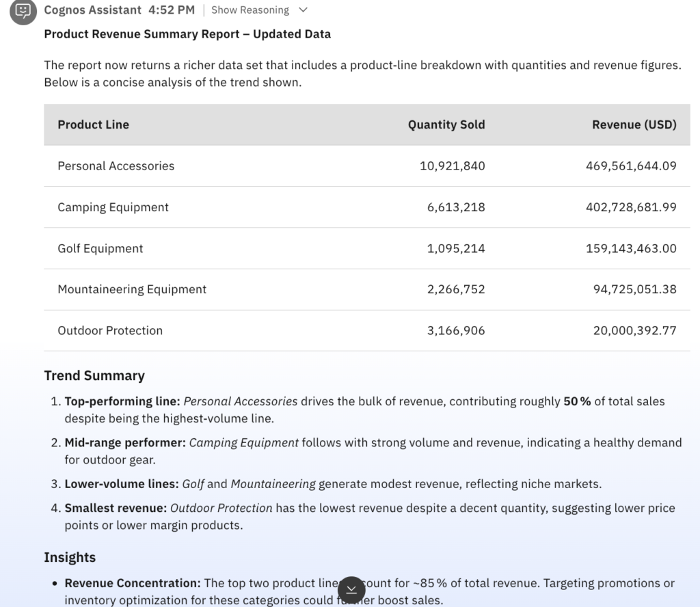Click the Product Line column header

(93, 124)
